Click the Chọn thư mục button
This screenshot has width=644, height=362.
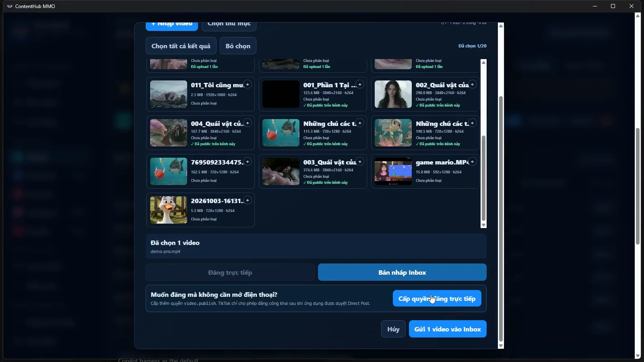click(229, 26)
